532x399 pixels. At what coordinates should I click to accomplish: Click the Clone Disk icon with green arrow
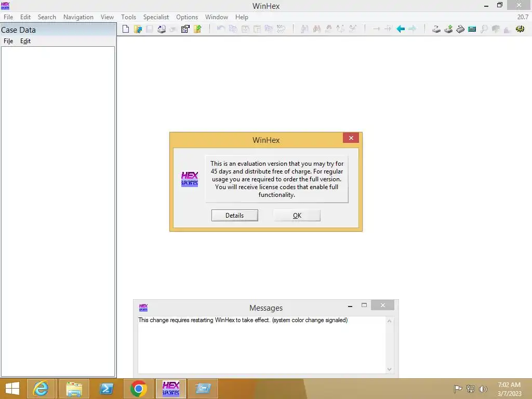[x=448, y=29]
